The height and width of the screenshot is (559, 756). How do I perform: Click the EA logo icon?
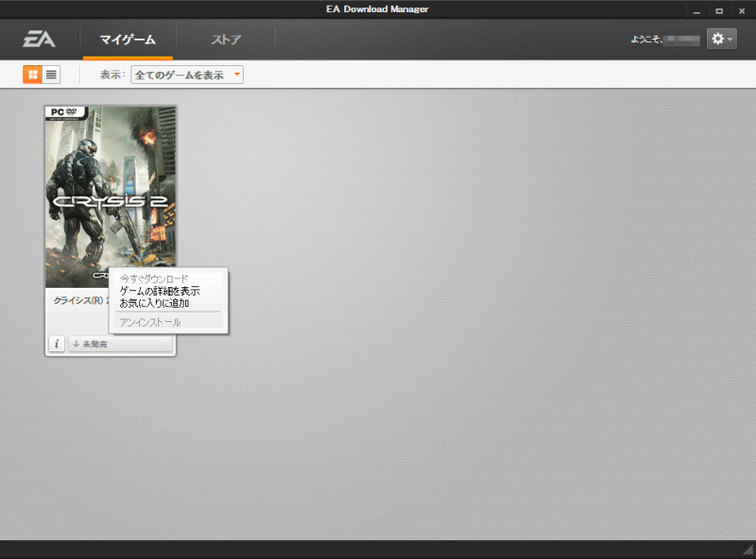(39, 39)
